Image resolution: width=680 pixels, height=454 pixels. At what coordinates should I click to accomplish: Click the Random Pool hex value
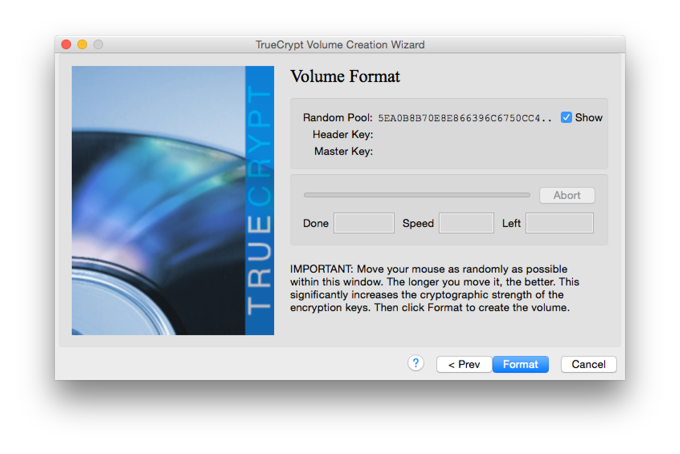click(464, 118)
